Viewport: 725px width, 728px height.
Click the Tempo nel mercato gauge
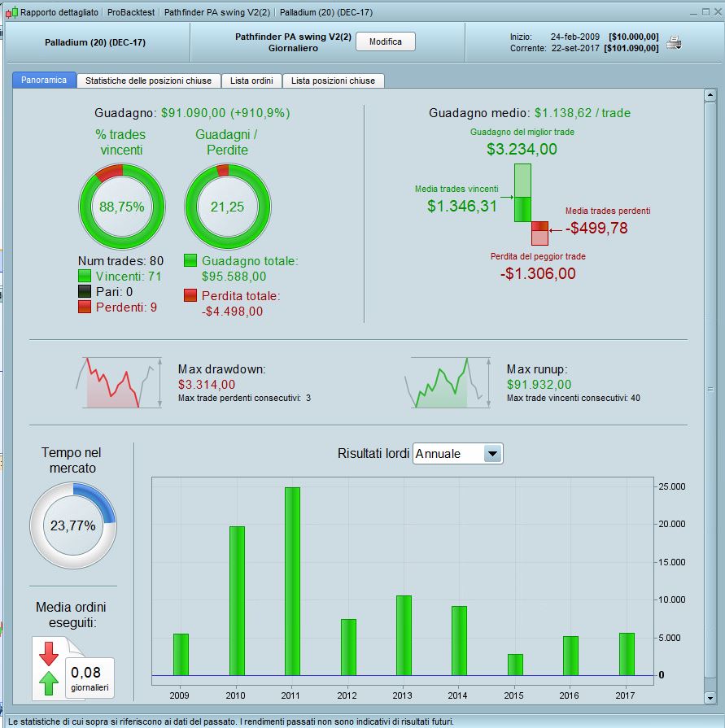[x=73, y=525]
